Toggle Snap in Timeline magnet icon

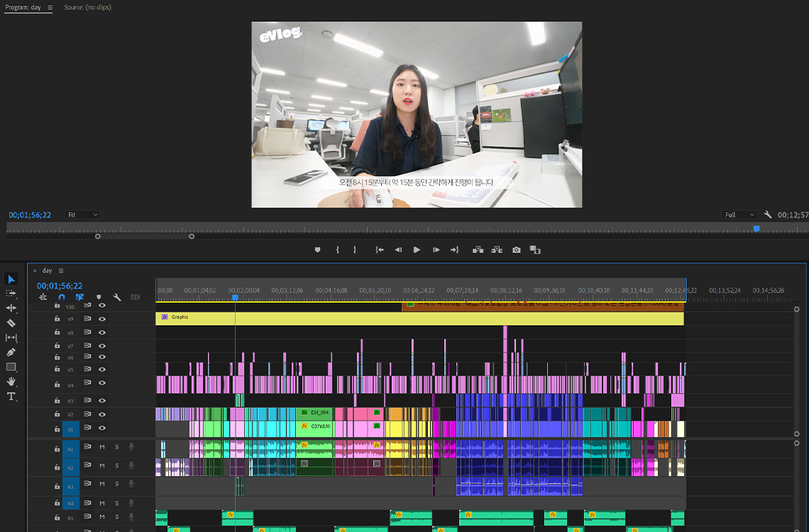pyautogui.click(x=62, y=297)
